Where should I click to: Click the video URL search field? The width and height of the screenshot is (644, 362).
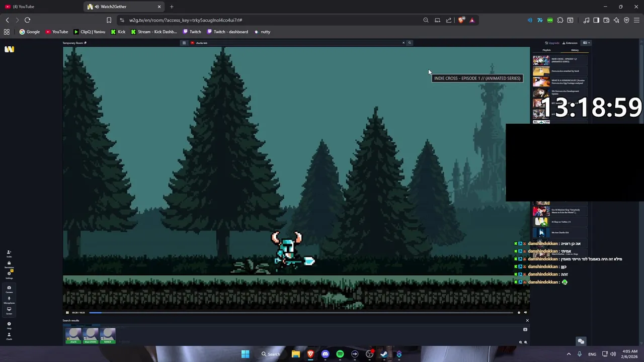click(x=297, y=43)
